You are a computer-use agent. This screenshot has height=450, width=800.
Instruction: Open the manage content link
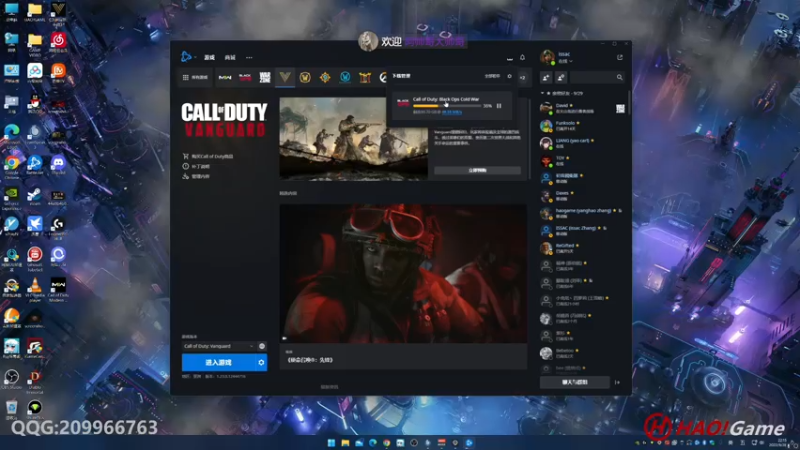pos(196,177)
